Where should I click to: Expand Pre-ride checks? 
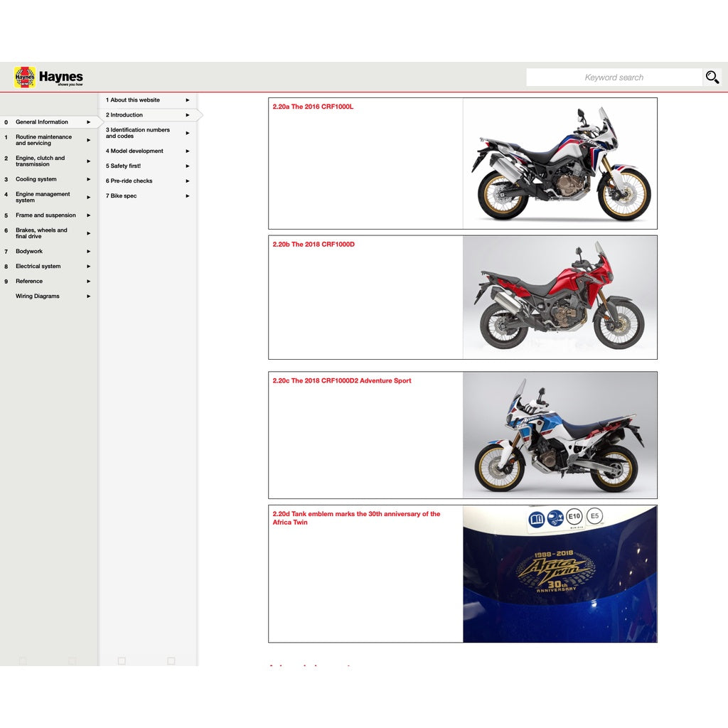(x=187, y=181)
